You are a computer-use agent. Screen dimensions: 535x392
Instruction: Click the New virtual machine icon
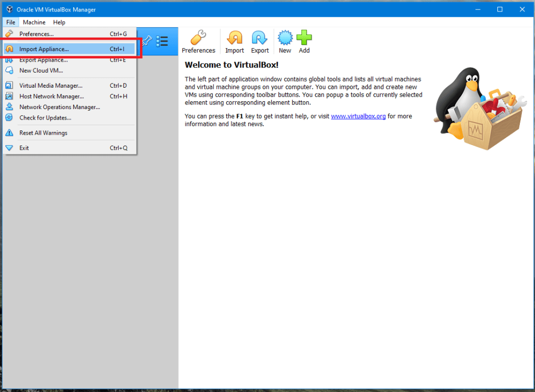point(285,39)
